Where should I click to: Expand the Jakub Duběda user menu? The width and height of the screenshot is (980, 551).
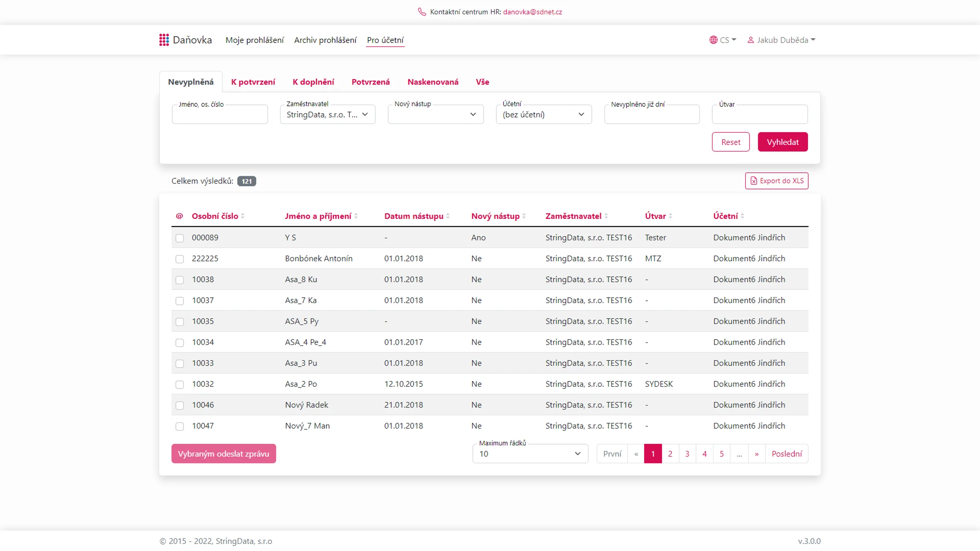pos(781,40)
